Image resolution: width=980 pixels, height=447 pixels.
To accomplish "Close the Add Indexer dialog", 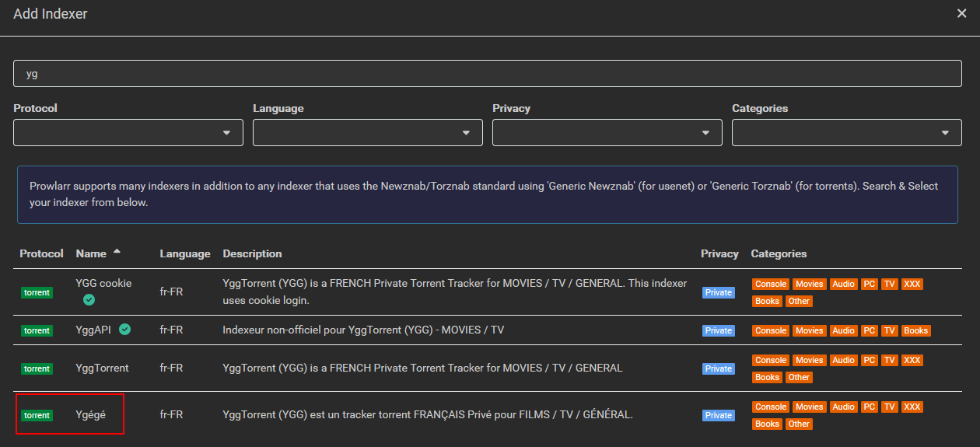I will (x=961, y=13).
